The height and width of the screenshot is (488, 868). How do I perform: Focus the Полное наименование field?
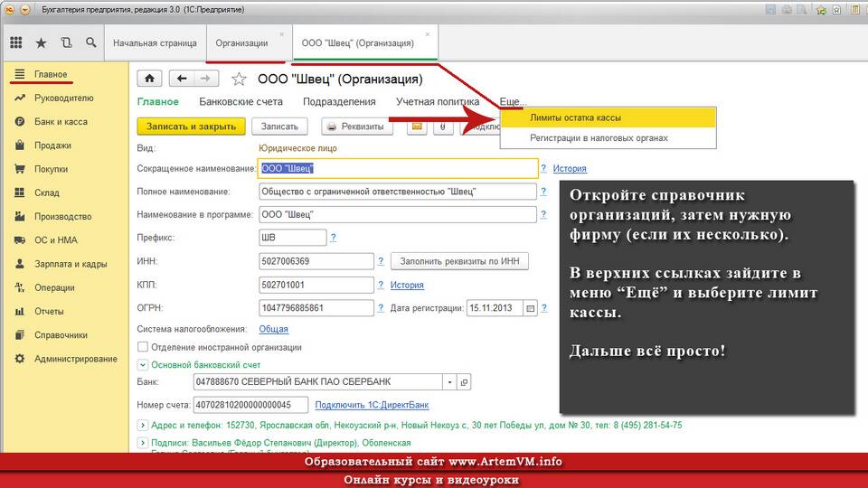point(398,192)
